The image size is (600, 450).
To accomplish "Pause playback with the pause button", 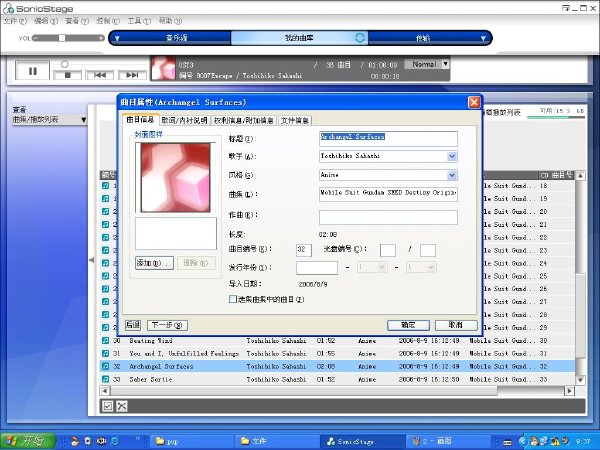I will [x=33, y=71].
